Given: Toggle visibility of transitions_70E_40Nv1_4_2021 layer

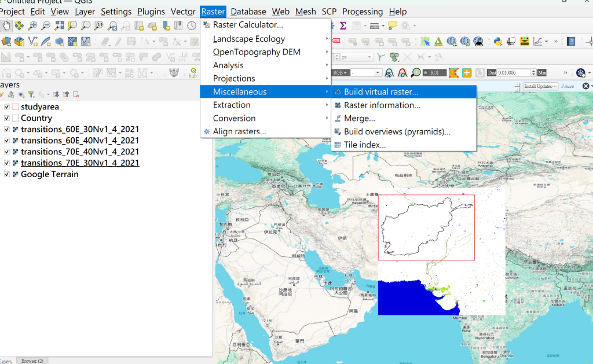Looking at the screenshot, I should (7, 152).
